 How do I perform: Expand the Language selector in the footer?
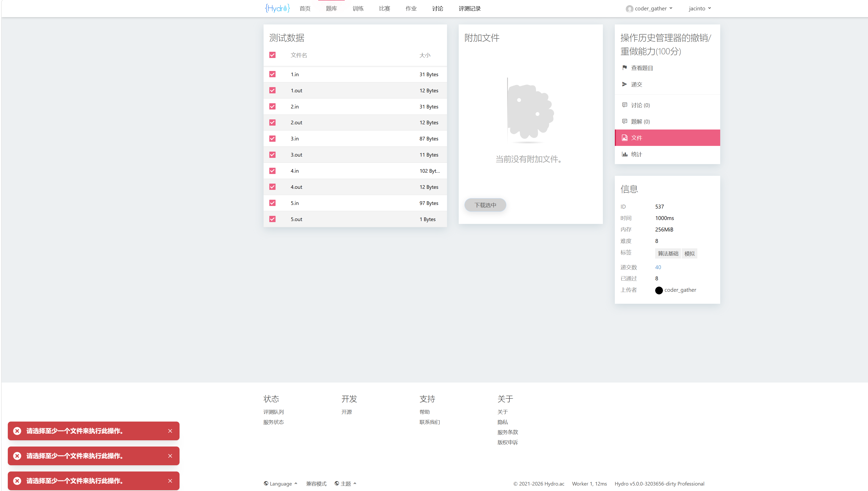pyautogui.click(x=281, y=483)
